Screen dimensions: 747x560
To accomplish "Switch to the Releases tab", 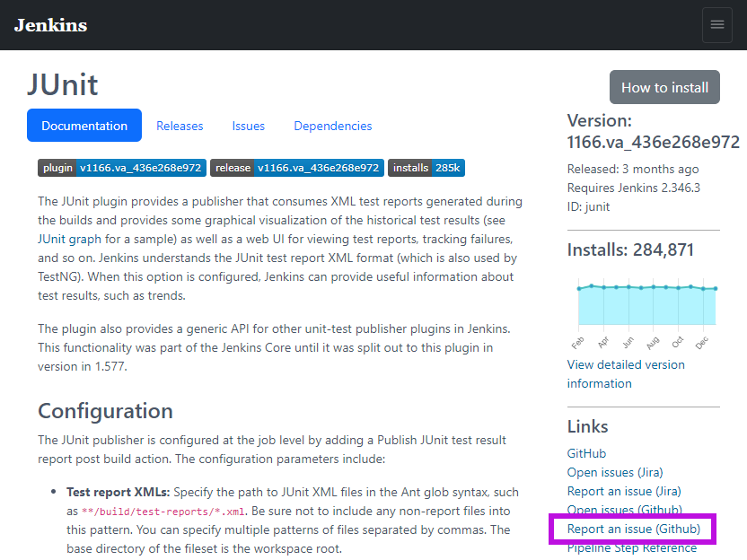I will (x=180, y=126).
